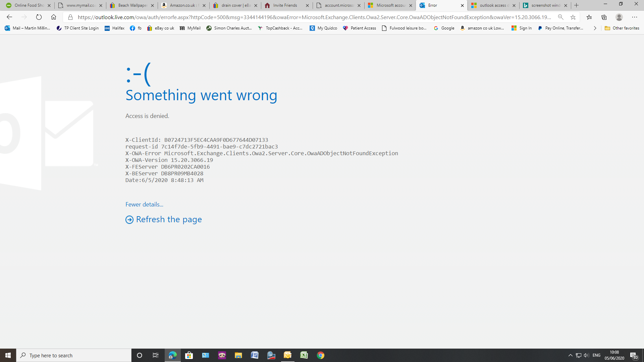Launch Google Chrome from the taskbar
644x362 pixels.
coord(320,355)
